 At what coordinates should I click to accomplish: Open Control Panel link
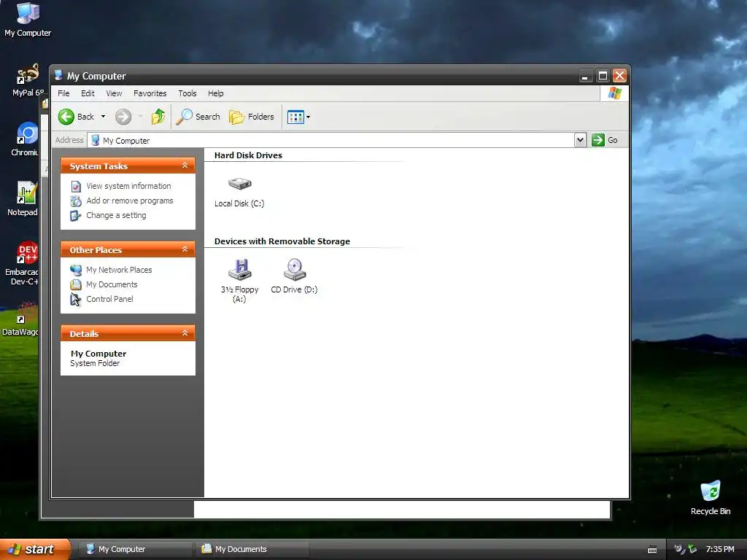click(x=109, y=299)
